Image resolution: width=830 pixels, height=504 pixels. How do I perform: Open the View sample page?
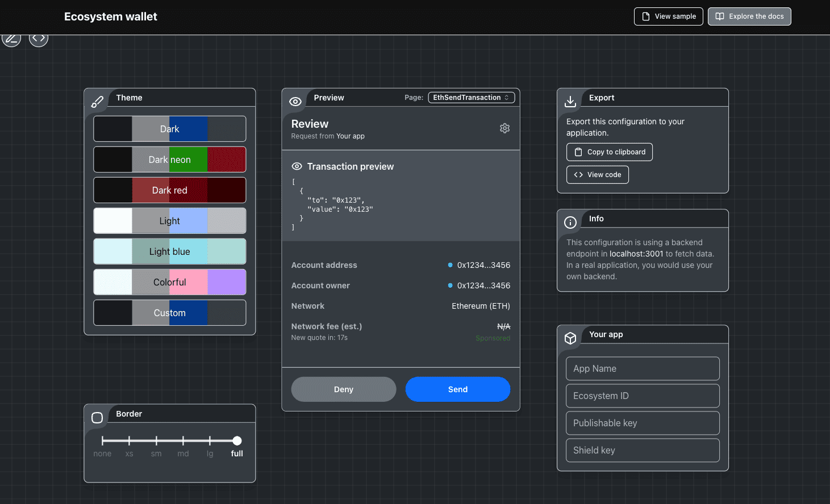[669, 16]
